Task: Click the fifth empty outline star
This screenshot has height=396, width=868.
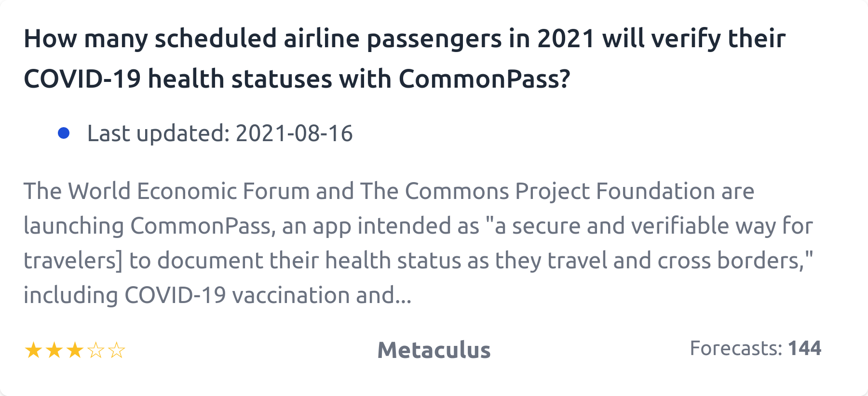Action: click(x=117, y=350)
